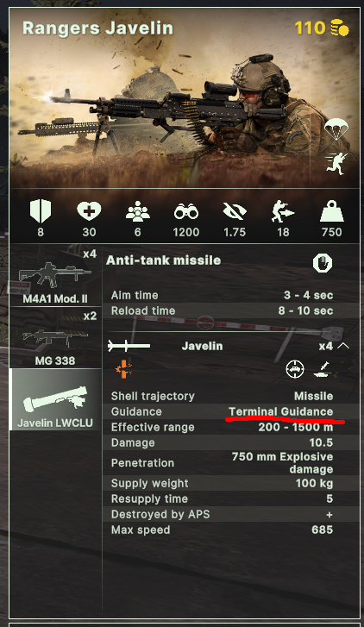
Task: Click the armor shield stat icon
Action: click(41, 210)
